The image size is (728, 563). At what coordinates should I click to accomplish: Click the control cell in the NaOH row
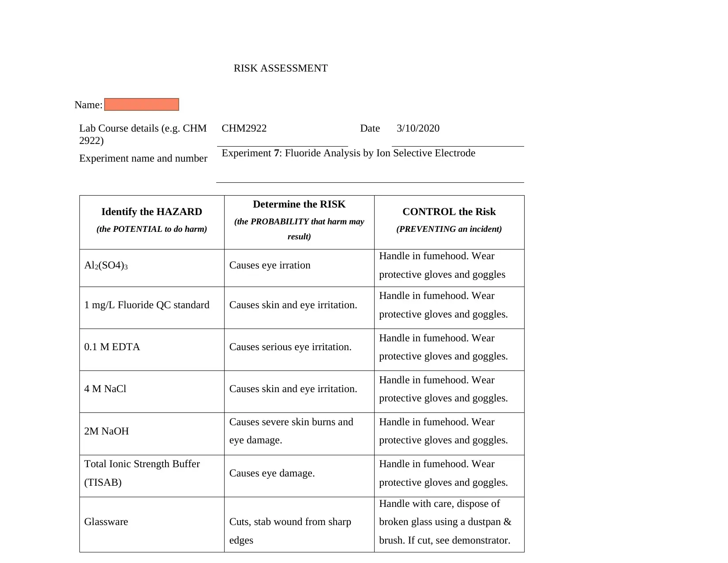449,434
